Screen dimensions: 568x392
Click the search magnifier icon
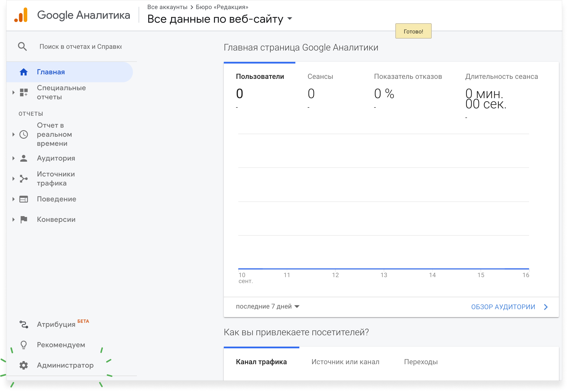point(22,47)
